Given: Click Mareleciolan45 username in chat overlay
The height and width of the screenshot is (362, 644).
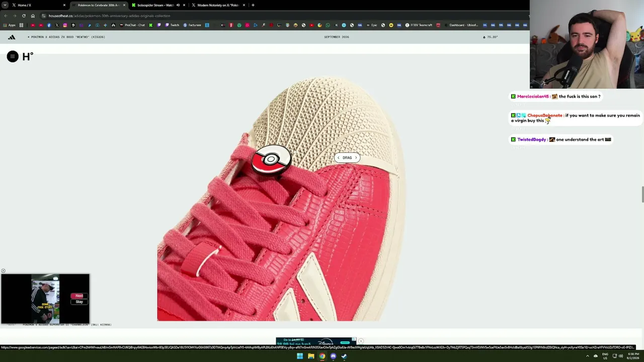Looking at the screenshot, I should point(533,97).
